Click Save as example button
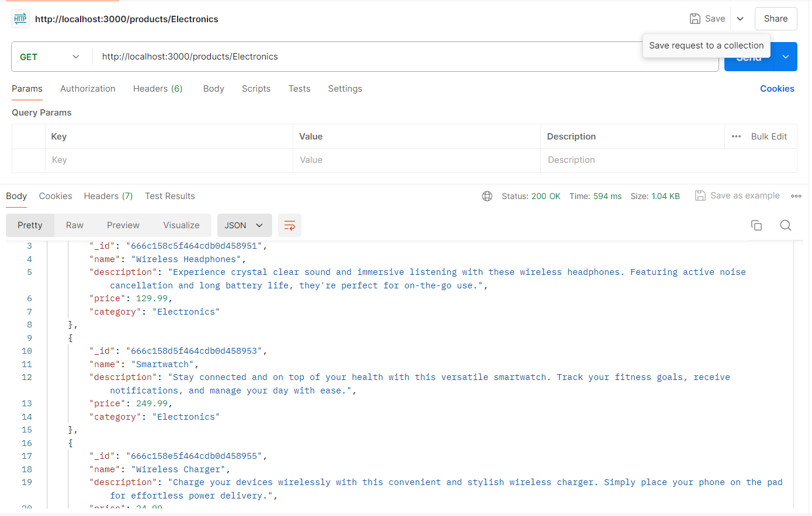 pyautogui.click(x=737, y=196)
